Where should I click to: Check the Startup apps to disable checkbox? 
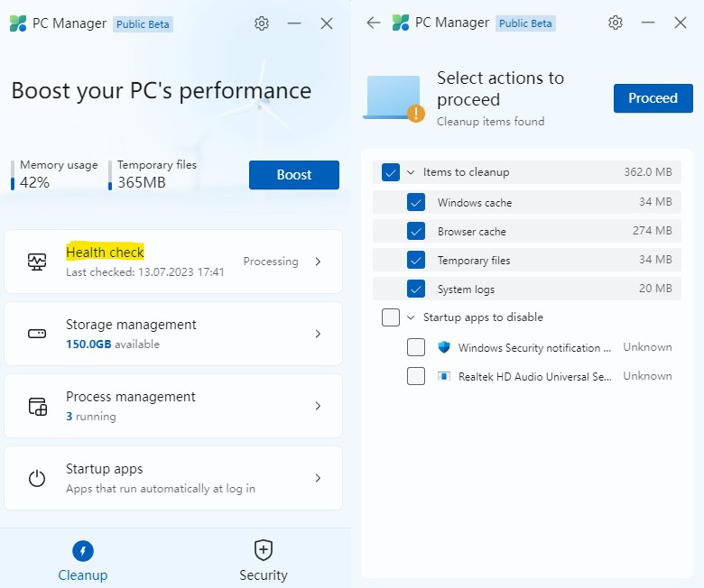tap(391, 317)
